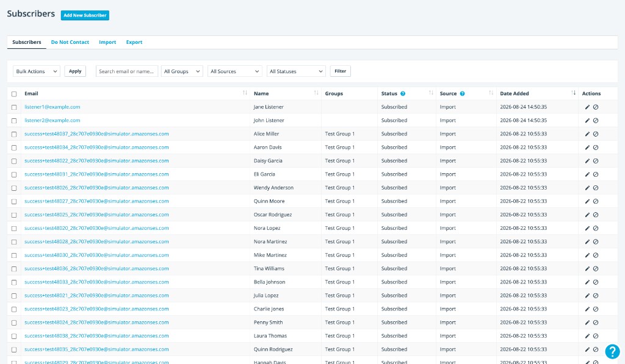Unsubscribe Jane Listener using the block icon

point(596,107)
